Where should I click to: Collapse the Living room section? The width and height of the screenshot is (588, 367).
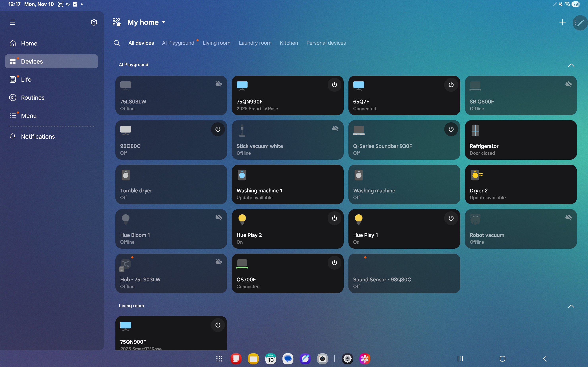point(571,306)
